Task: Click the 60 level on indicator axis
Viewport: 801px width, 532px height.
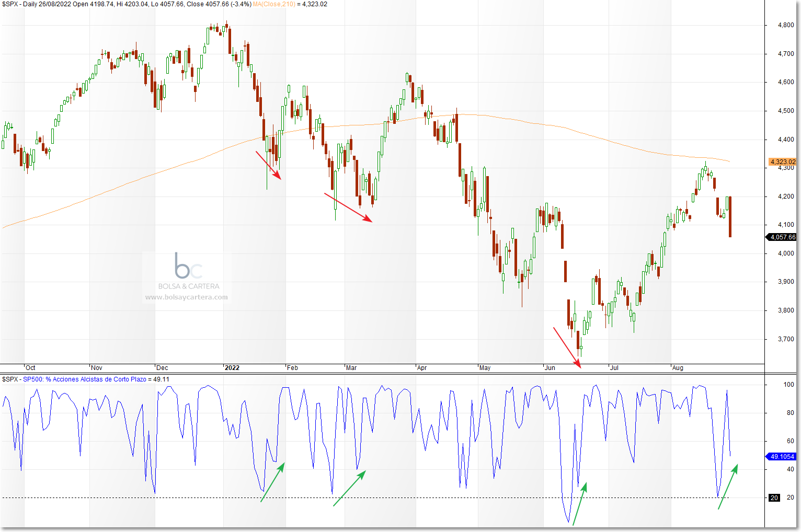Action: pos(790,441)
